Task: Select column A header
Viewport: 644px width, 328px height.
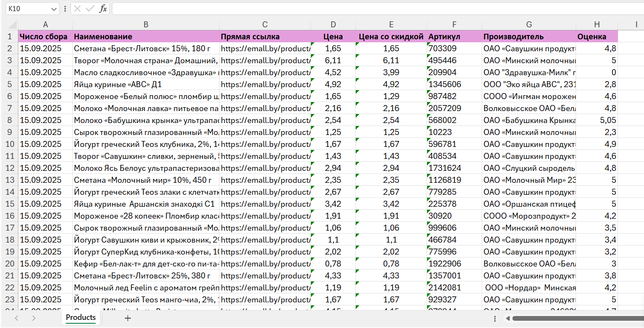Action: pos(45,24)
